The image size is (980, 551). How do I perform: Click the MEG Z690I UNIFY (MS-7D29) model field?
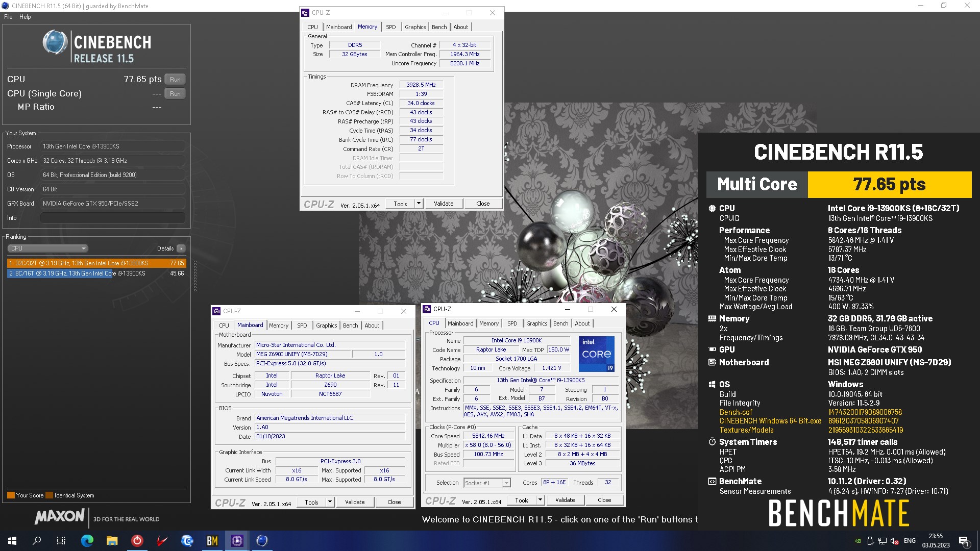(303, 354)
